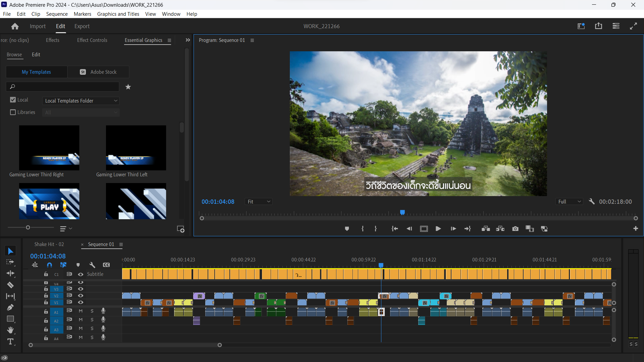This screenshot has height=362, width=644.
Task: Open the Fit zoom level dropdown
Action: [x=259, y=201]
